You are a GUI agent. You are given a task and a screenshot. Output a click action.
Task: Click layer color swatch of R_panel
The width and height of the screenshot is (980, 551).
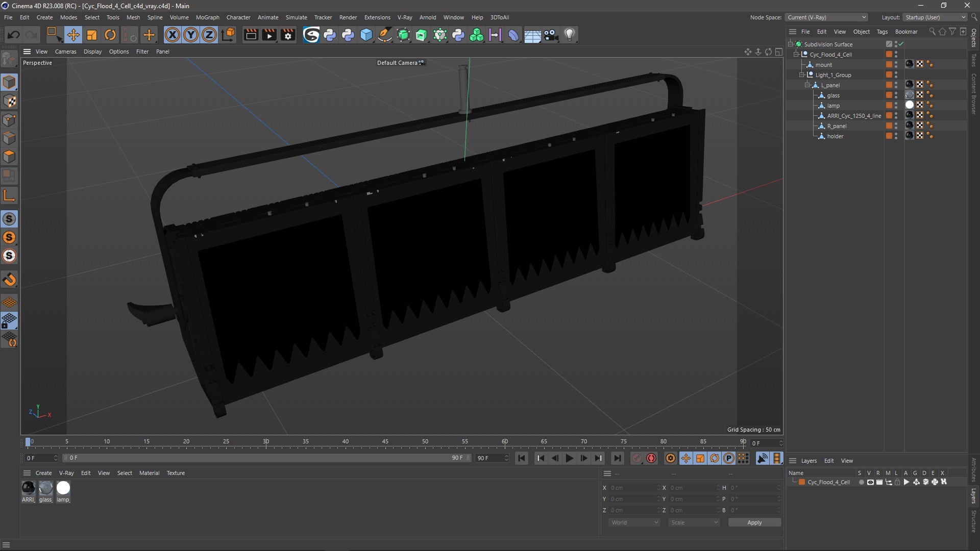[889, 126]
